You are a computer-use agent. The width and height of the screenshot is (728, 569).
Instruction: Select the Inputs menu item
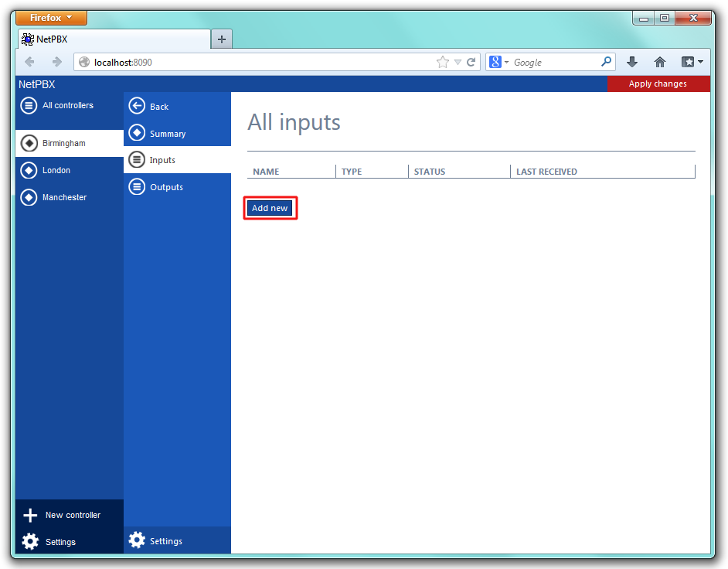[x=162, y=160]
